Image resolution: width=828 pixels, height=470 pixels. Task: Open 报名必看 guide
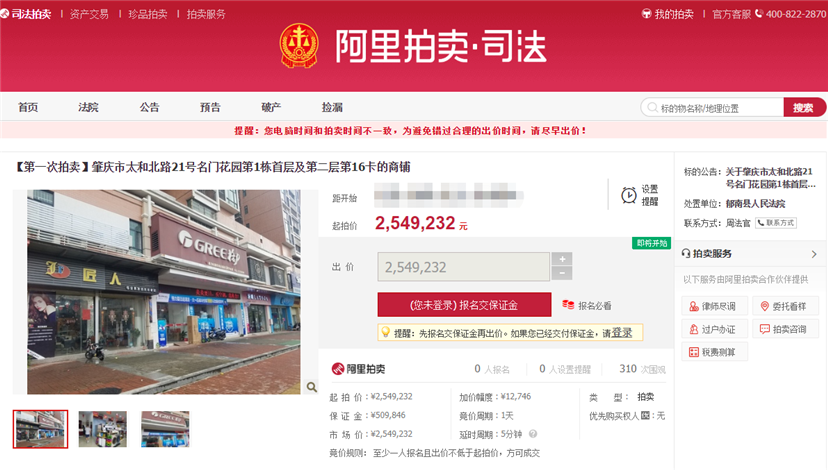click(x=595, y=305)
